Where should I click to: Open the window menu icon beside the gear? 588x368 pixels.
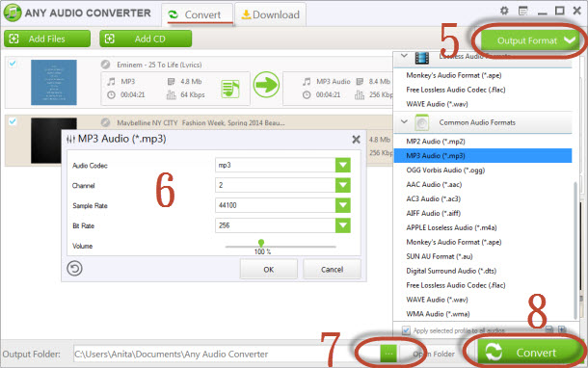click(523, 11)
